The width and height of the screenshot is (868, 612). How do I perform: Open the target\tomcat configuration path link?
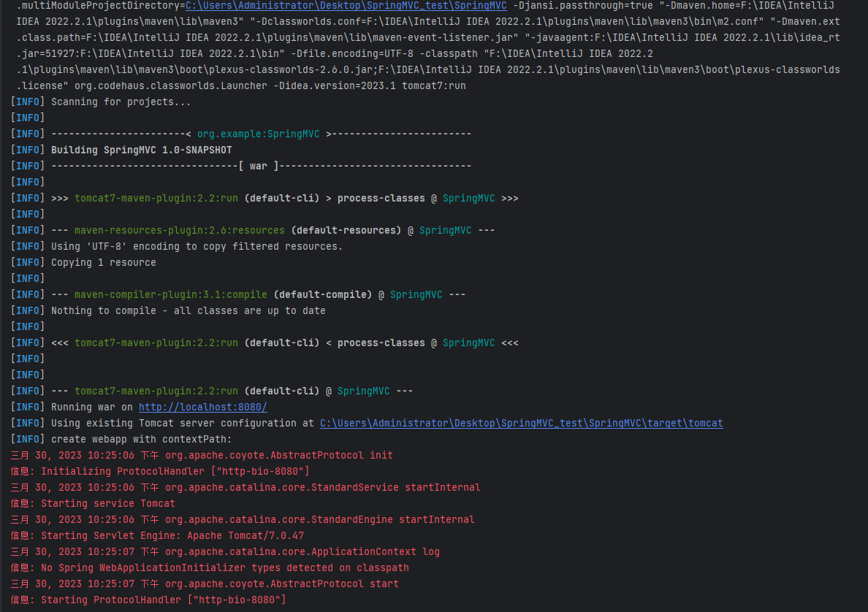coord(522,423)
